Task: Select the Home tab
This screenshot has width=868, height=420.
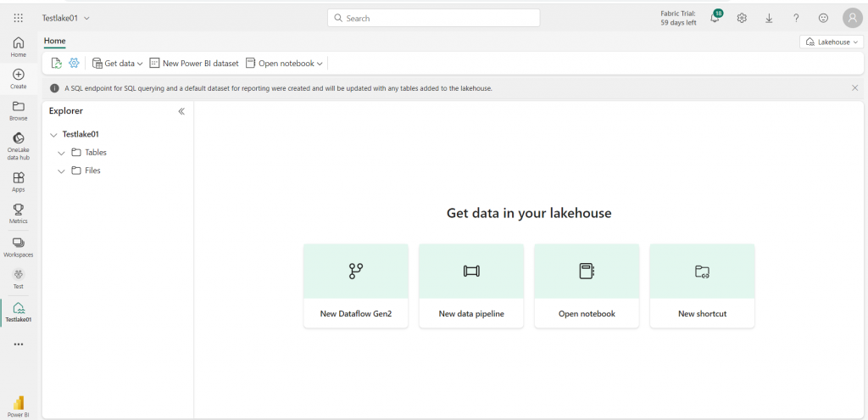Action: pyautogui.click(x=55, y=41)
